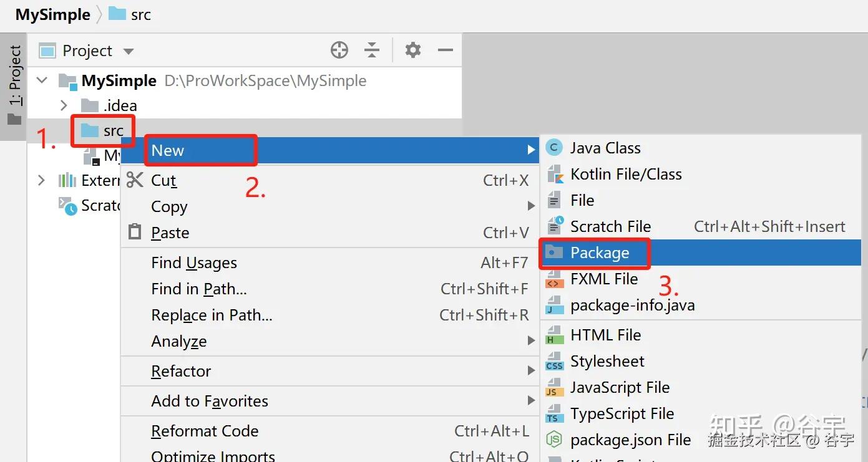Click the scissors Cut icon
The width and height of the screenshot is (868, 462).
click(x=135, y=180)
